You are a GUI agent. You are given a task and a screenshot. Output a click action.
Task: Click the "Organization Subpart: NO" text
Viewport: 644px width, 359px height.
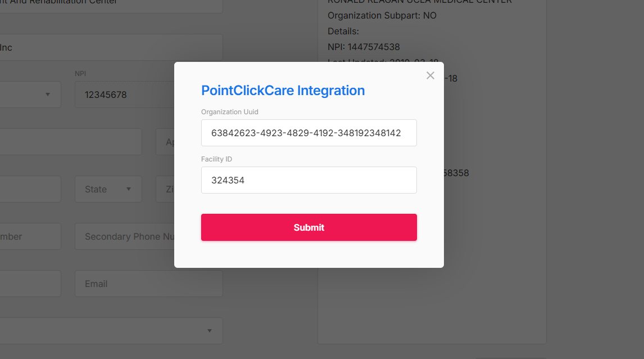pos(382,15)
